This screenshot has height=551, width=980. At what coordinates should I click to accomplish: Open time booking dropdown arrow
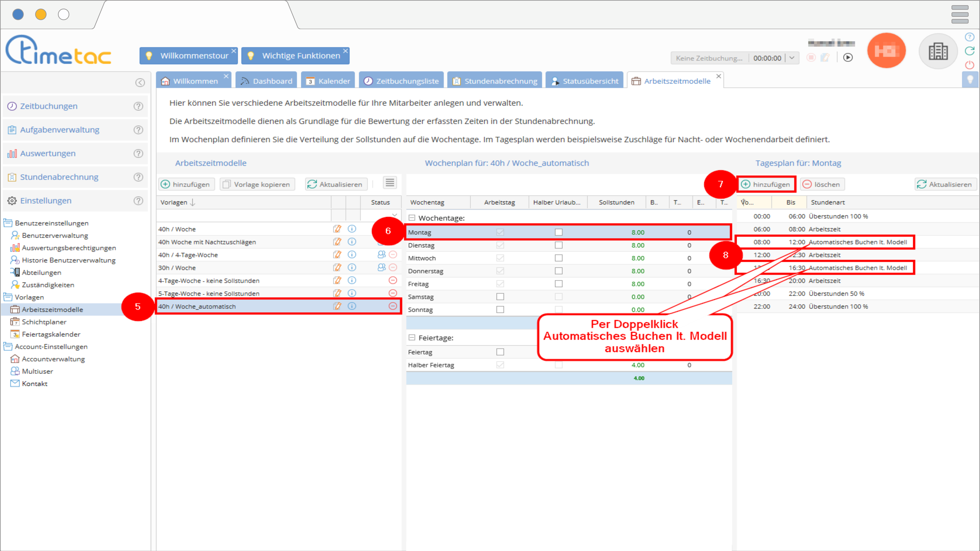coord(792,58)
